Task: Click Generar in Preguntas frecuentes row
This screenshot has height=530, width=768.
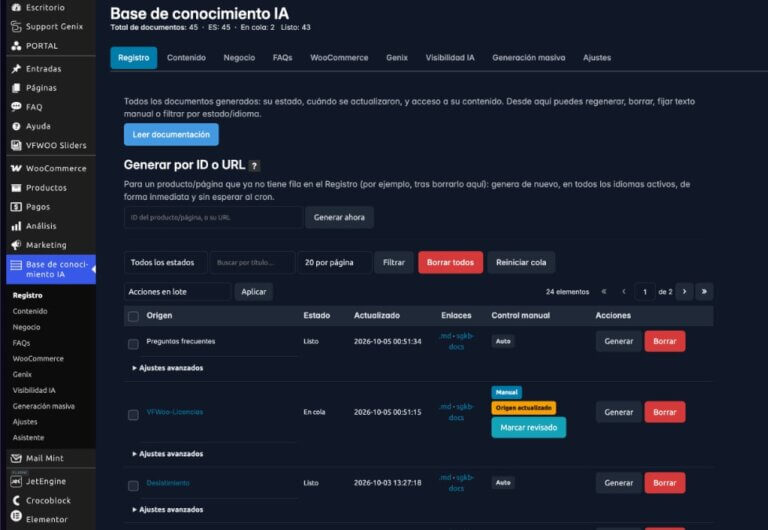Action: tap(619, 341)
